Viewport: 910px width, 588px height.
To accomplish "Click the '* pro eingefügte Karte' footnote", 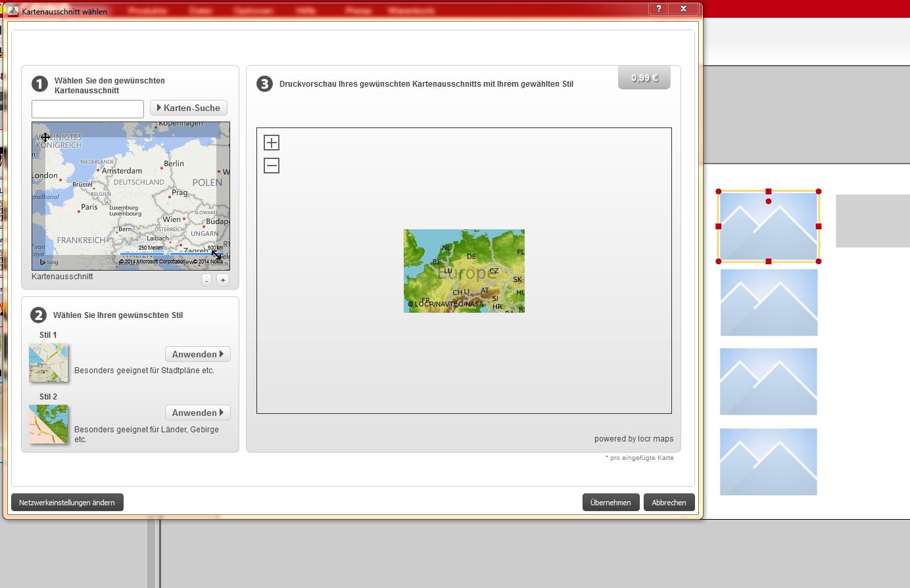I will click(640, 458).
